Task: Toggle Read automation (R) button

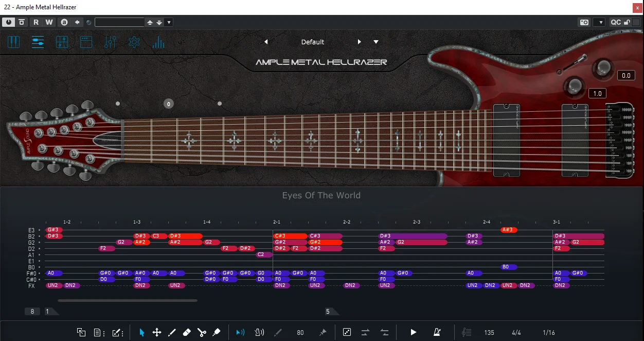Action: pyautogui.click(x=36, y=22)
